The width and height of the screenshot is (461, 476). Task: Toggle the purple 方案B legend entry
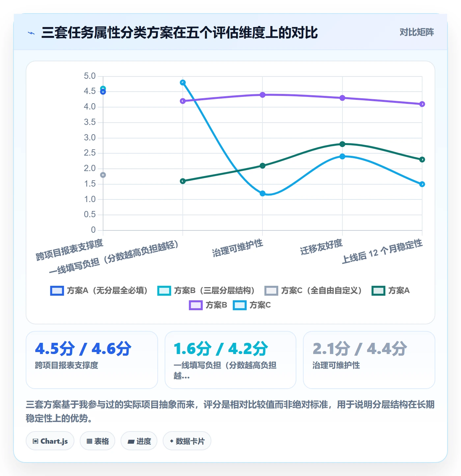[x=208, y=305]
